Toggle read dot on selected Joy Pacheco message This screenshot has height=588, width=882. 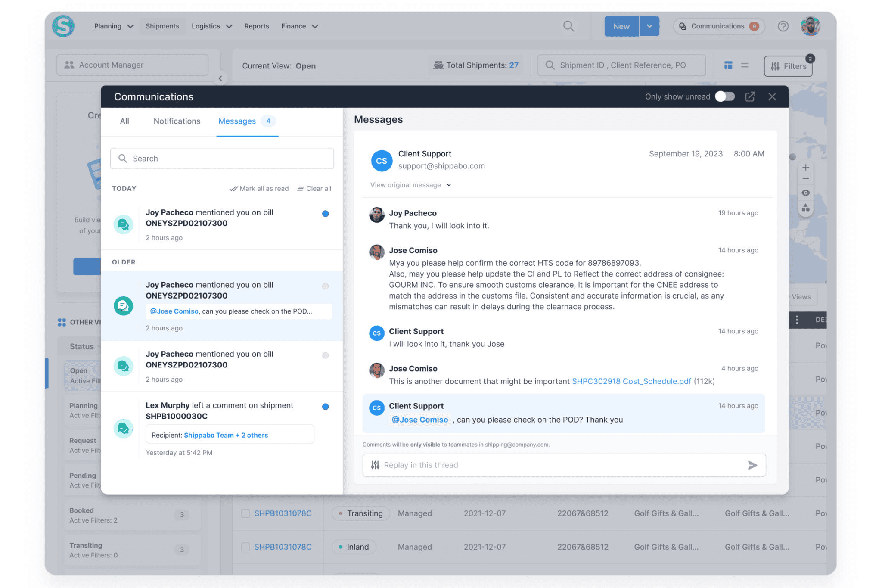(x=326, y=286)
